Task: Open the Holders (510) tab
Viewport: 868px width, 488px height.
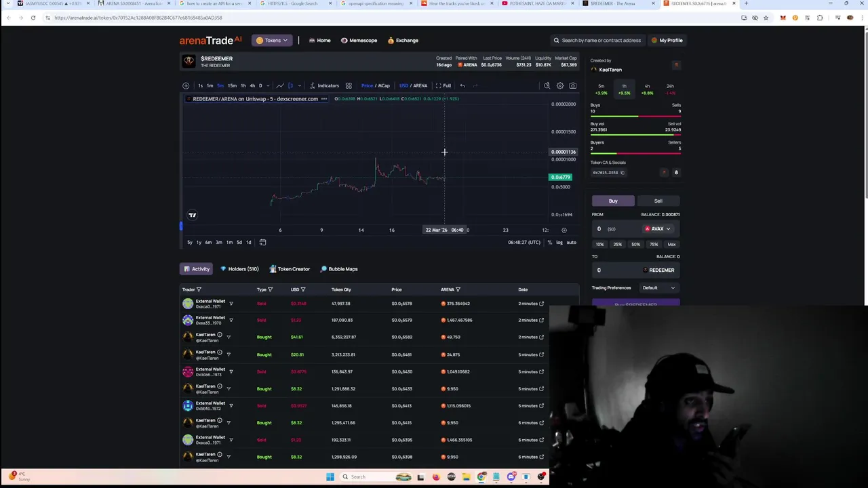Action: [x=239, y=269]
